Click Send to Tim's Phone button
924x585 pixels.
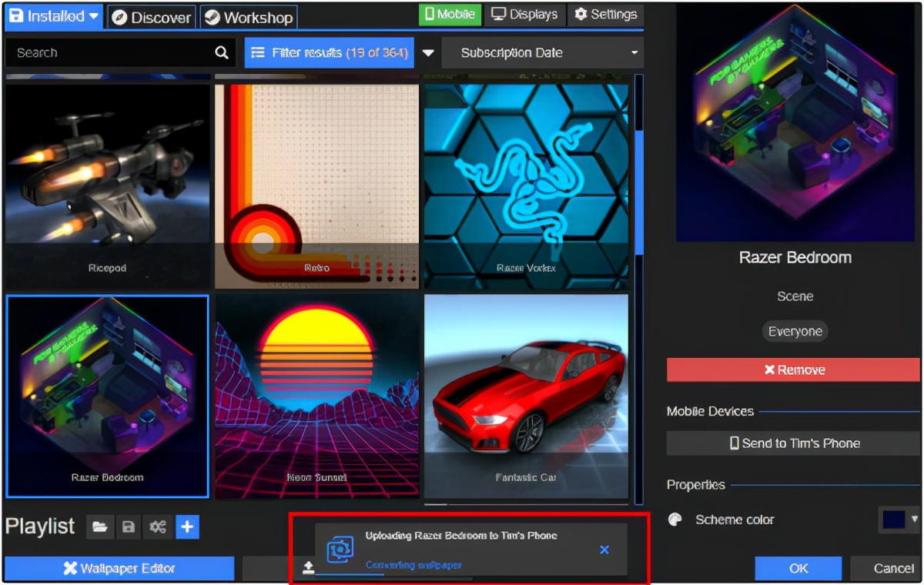[794, 443]
